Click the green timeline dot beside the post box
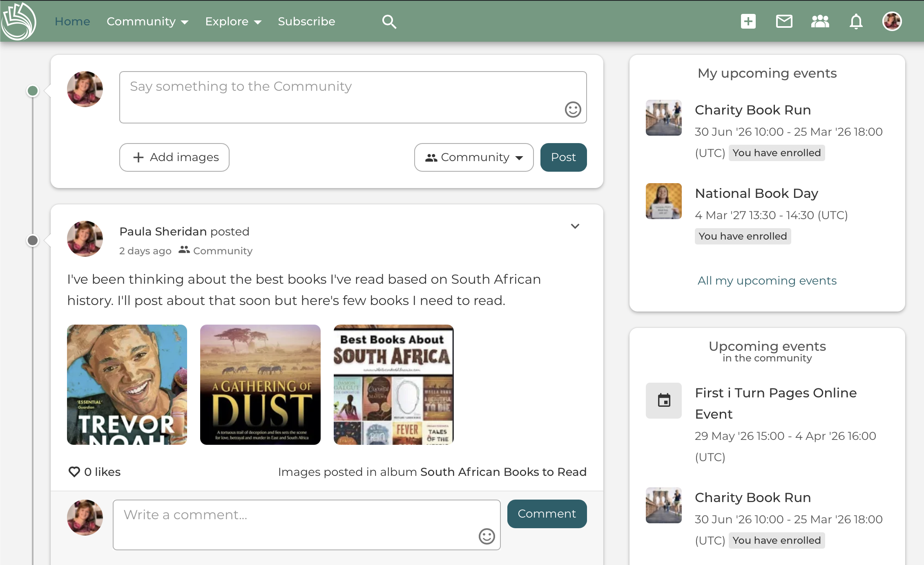The height and width of the screenshot is (565, 924). (33, 91)
